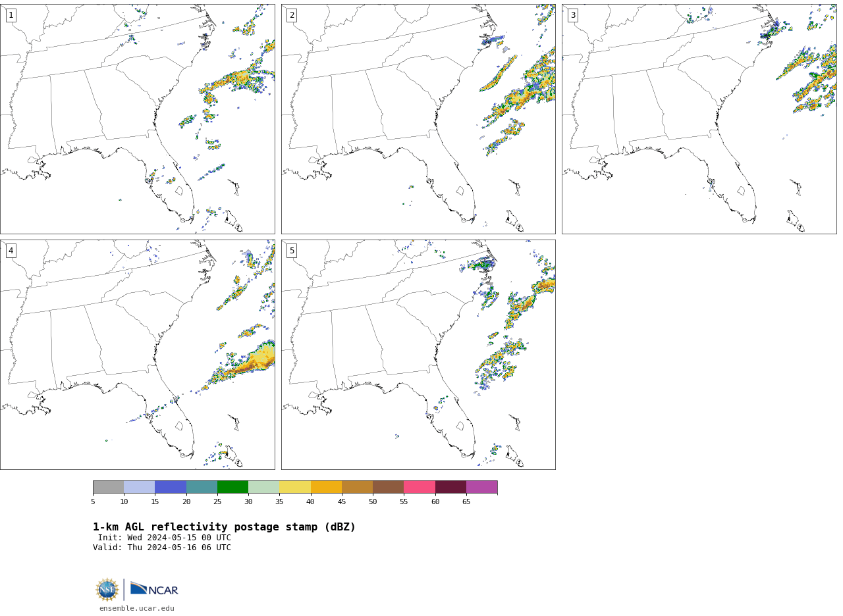The height and width of the screenshot is (616, 843).
Task: Click the panel number label 2
Action: (x=292, y=15)
